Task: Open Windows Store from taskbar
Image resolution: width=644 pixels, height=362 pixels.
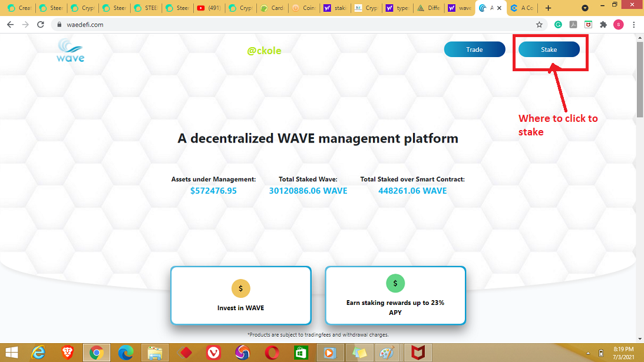Action: (300, 353)
